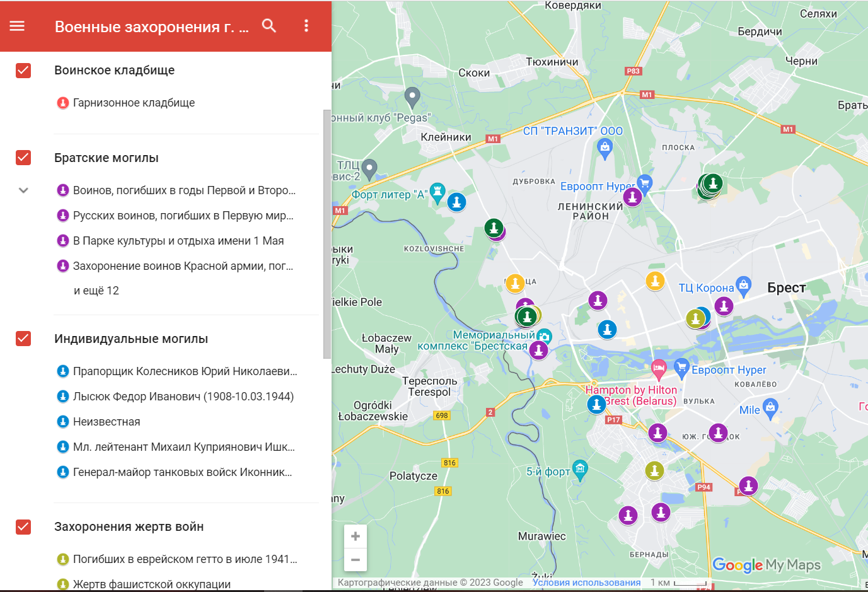Disable the Захоронения жертв войн layer
This screenshot has width=868, height=592.
coord(23,526)
